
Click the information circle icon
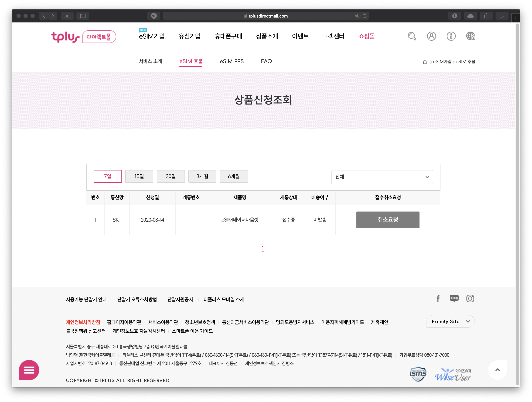(x=451, y=36)
